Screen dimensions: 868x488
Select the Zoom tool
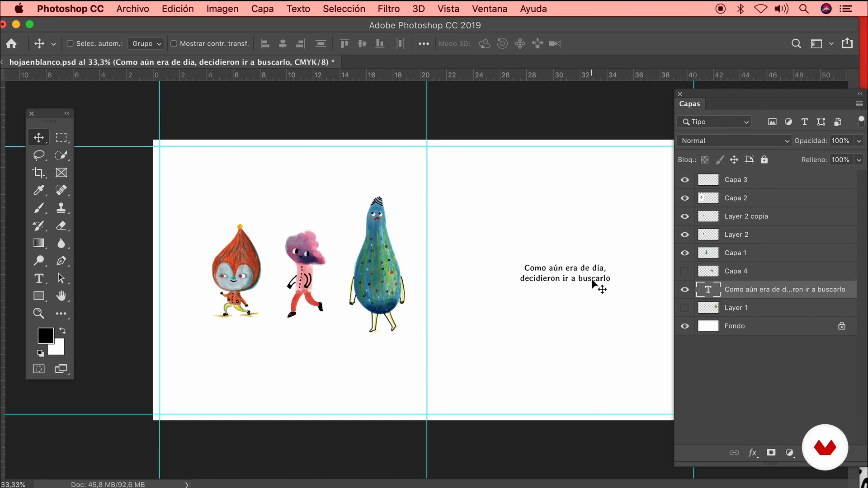pos(39,314)
